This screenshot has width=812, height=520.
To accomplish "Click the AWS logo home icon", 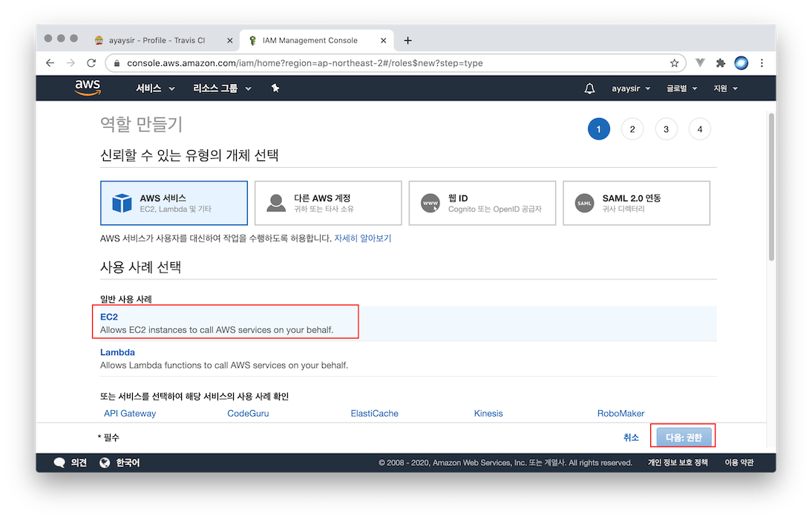I will (88, 88).
